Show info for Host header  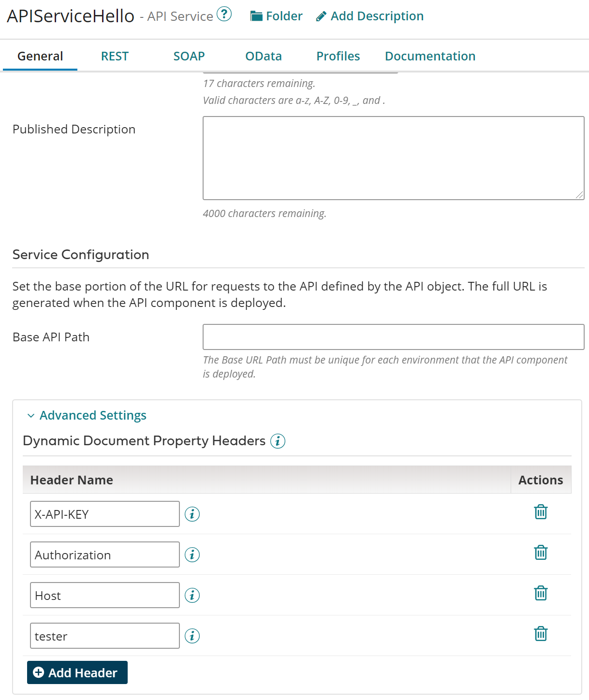pos(192,595)
